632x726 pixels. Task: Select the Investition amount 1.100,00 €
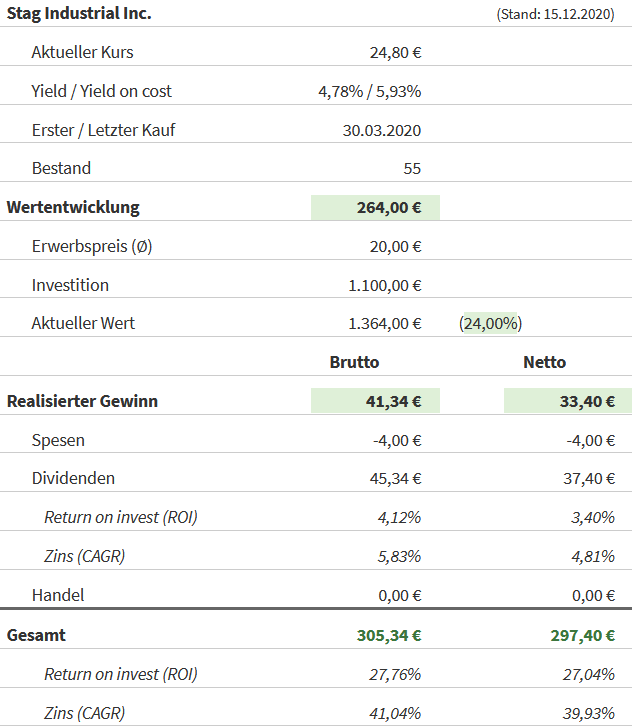[x=384, y=285]
